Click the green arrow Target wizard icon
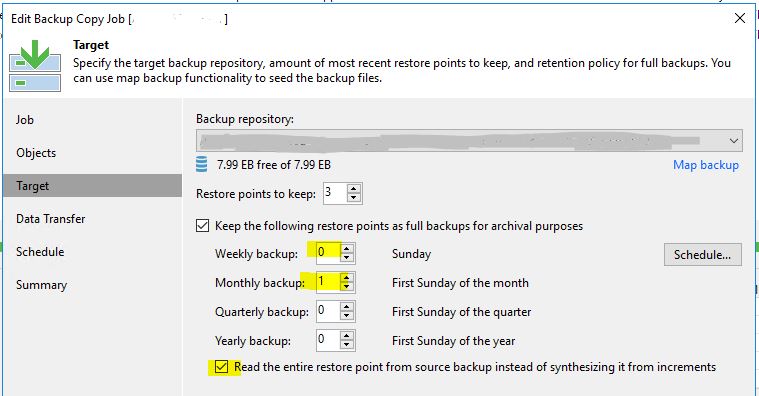This screenshot has height=396, width=759. (x=35, y=66)
